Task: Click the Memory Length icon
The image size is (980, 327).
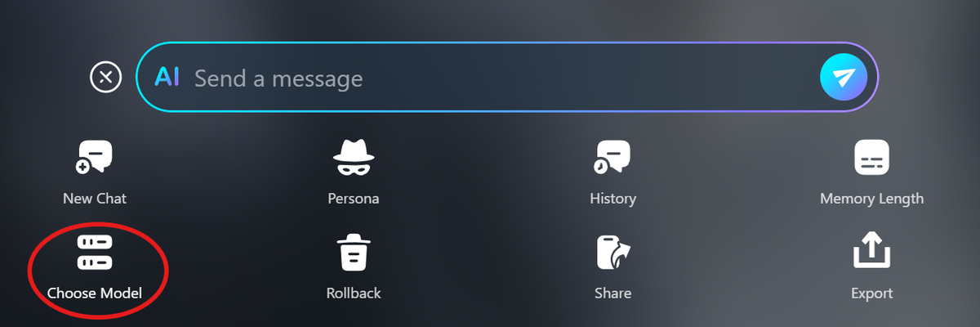Action: (871, 157)
